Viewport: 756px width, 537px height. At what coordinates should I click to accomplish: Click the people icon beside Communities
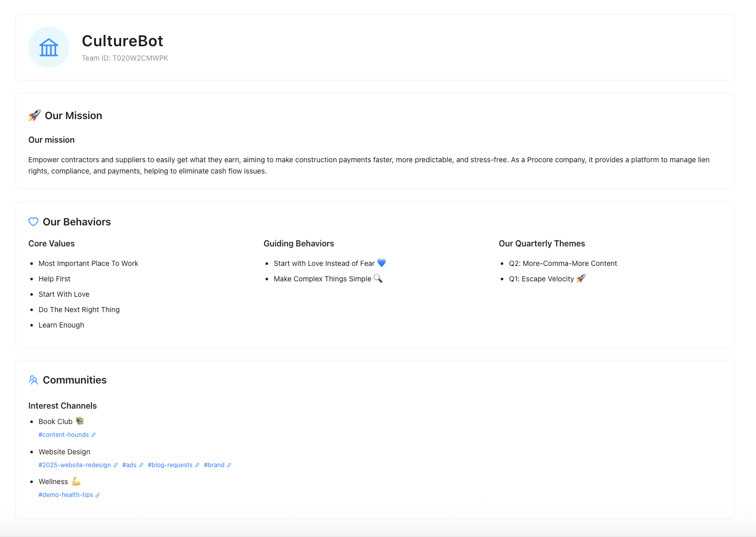(x=33, y=380)
